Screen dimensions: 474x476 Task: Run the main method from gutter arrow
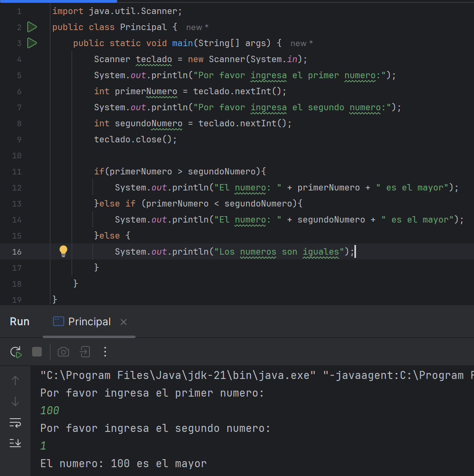32,43
